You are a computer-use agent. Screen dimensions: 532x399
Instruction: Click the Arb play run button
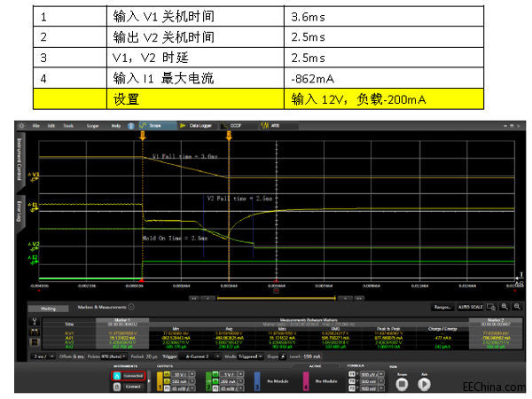click(424, 385)
